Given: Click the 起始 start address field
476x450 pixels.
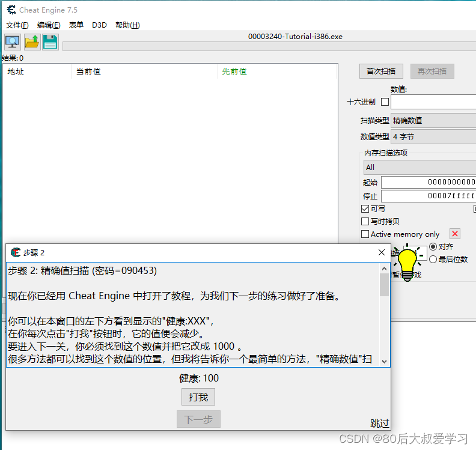Looking at the screenshot, I should click(x=429, y=182).
